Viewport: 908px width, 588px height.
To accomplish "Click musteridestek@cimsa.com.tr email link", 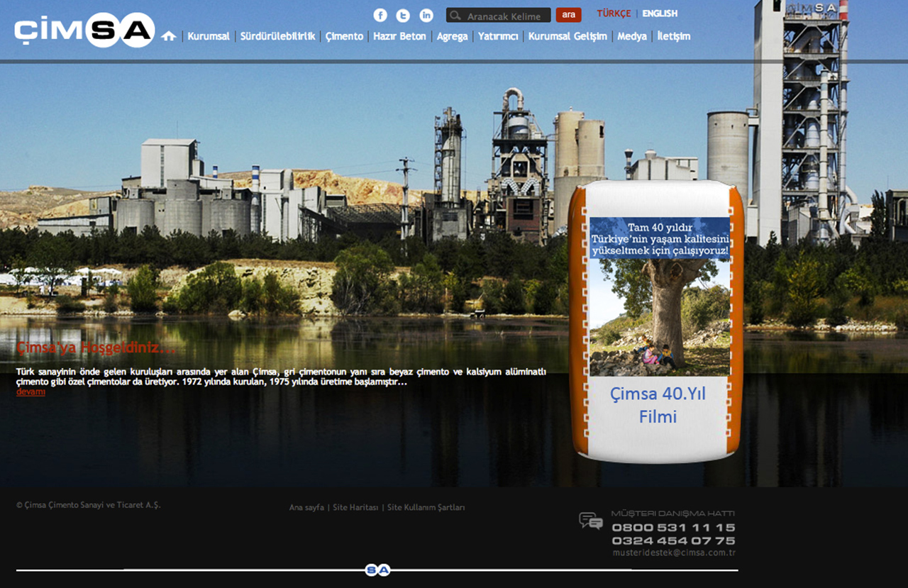I will tap(674, 553).
